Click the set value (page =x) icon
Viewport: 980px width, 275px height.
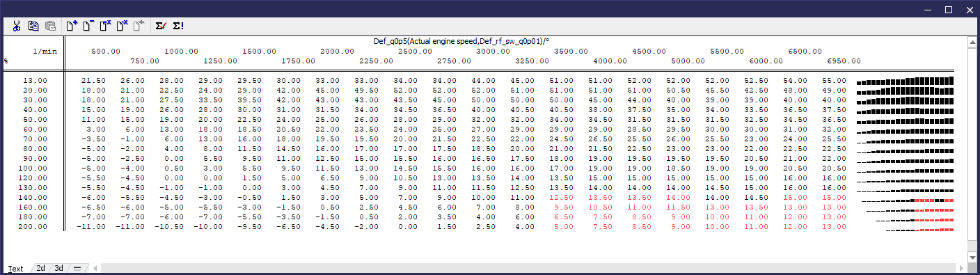(105, 26)
